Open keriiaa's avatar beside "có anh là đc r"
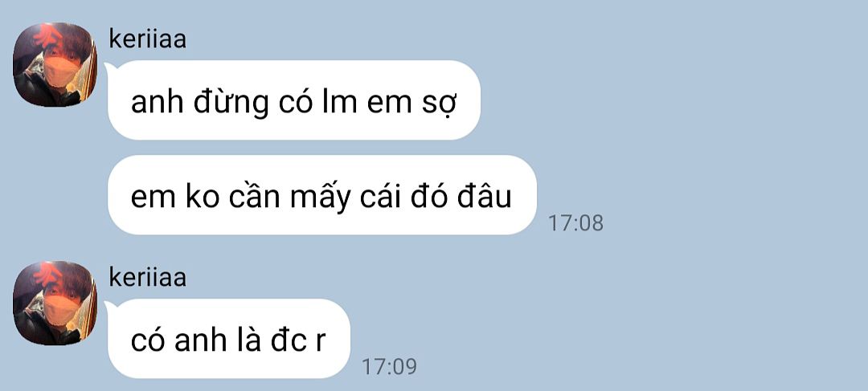The height and width of the screenshot is (391, 868). 55,303
